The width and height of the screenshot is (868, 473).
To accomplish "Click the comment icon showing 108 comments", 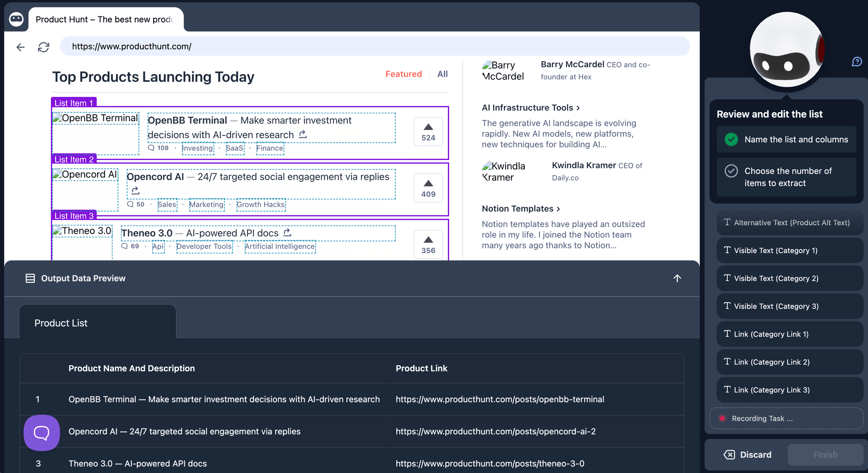I will 151,148.
